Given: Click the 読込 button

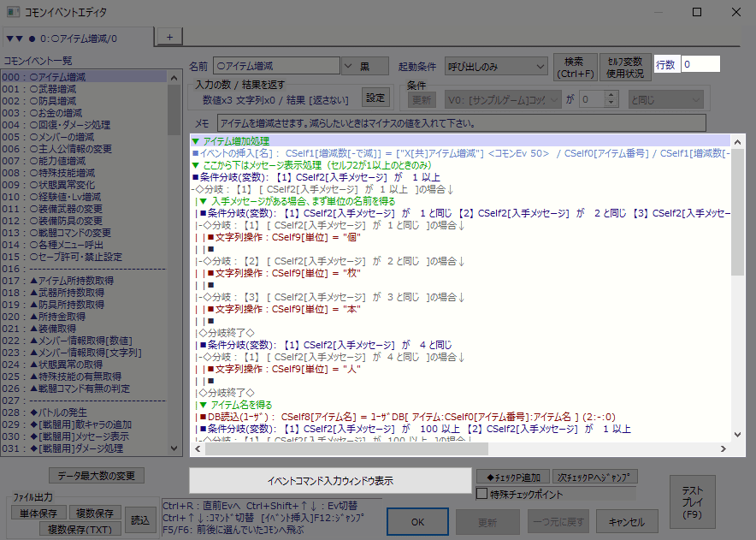Looking at the screenshot, I should [140, 520].
